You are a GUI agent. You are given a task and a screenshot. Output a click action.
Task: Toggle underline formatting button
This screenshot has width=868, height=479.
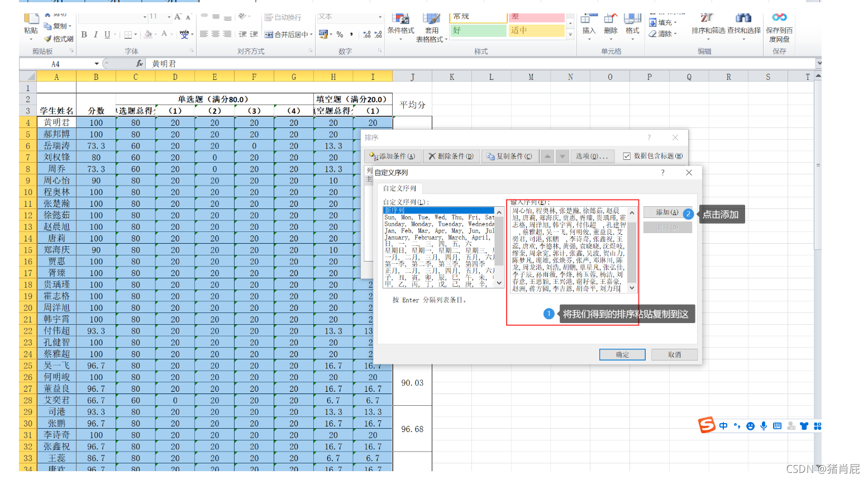click(107, 35)
